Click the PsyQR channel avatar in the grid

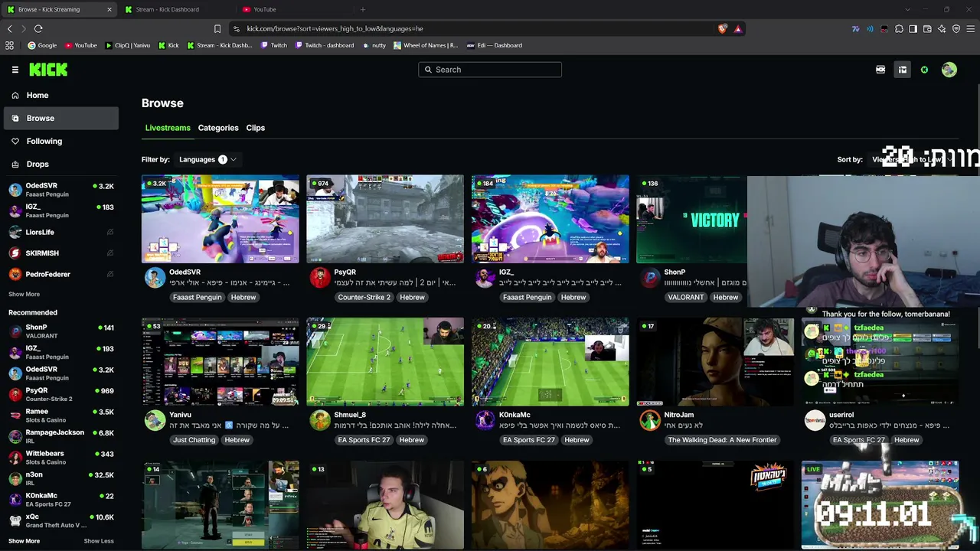tap(320, 279)
